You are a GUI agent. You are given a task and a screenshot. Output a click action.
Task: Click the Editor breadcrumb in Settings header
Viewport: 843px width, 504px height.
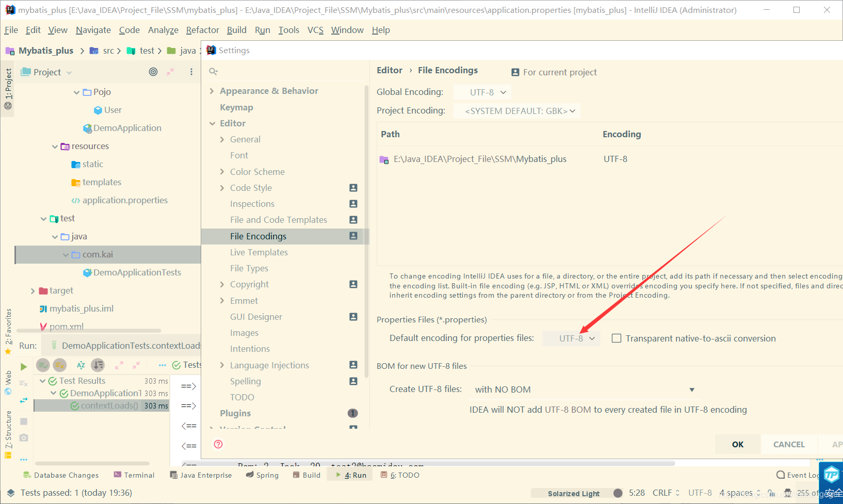[x=390, y=70]
